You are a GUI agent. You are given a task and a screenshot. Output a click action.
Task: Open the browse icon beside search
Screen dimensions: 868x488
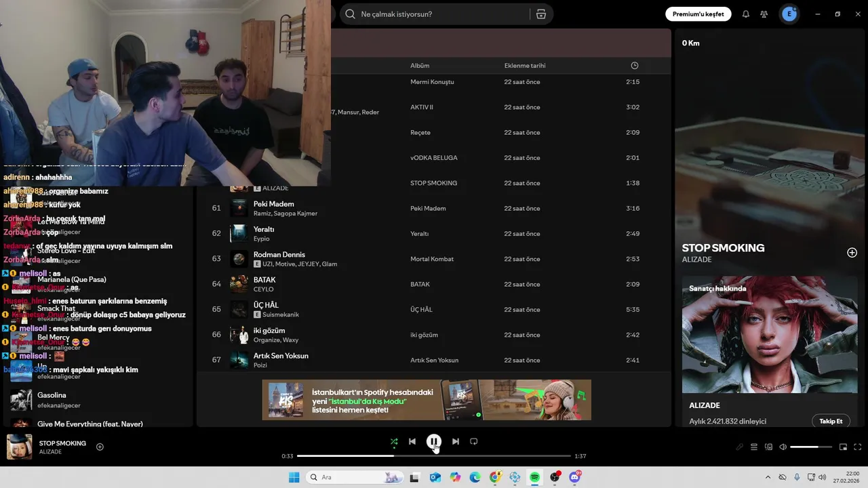pos(541,14)
